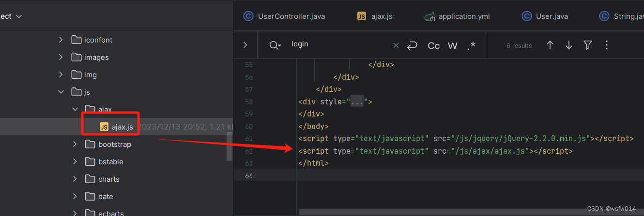Click the bootstrap folder icon
Viewport: 644px width, 216px height.
coord(90,144)
